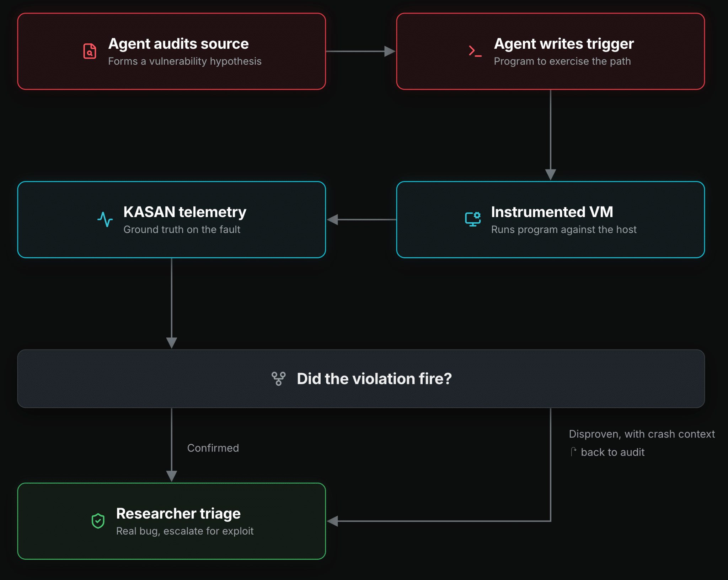Viewport: 728px width, 580px height.
Task: Select the Researcher triage heading
Action: click(178, 514)
